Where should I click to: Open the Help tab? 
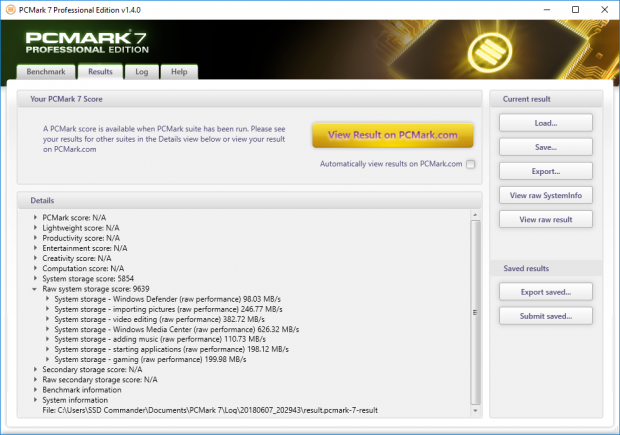[179, 72]
